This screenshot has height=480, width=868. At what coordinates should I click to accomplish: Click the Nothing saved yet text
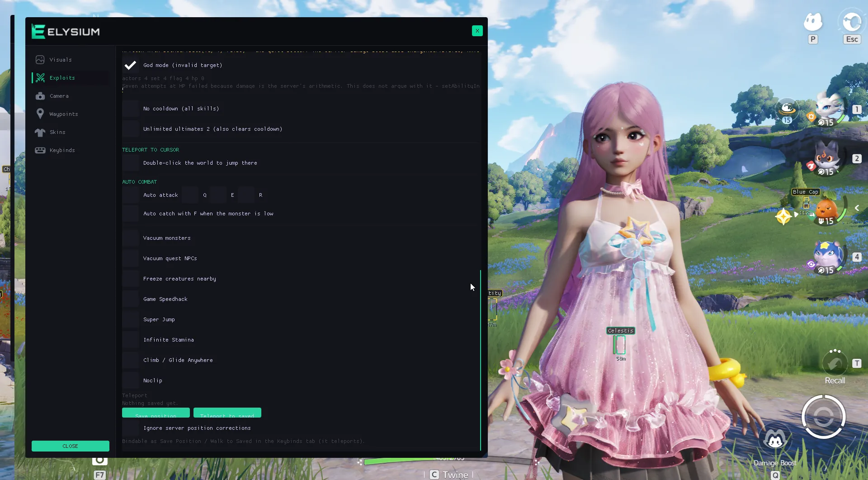[x=150, y=403]
